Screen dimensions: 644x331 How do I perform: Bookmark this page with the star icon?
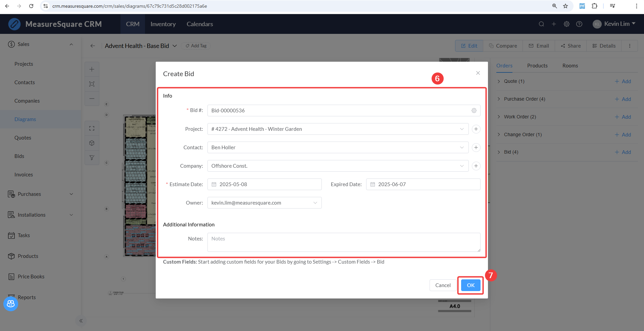click(x=565, y=6)
